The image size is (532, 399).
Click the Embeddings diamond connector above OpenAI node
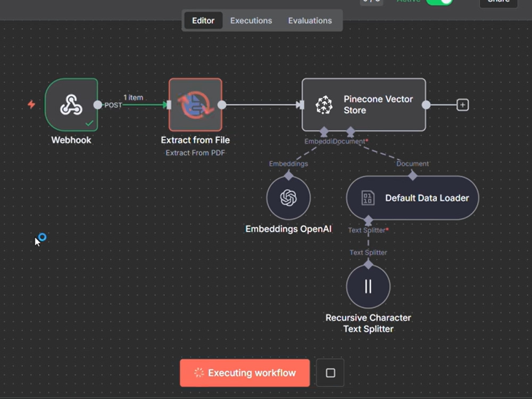pos(288,176)
